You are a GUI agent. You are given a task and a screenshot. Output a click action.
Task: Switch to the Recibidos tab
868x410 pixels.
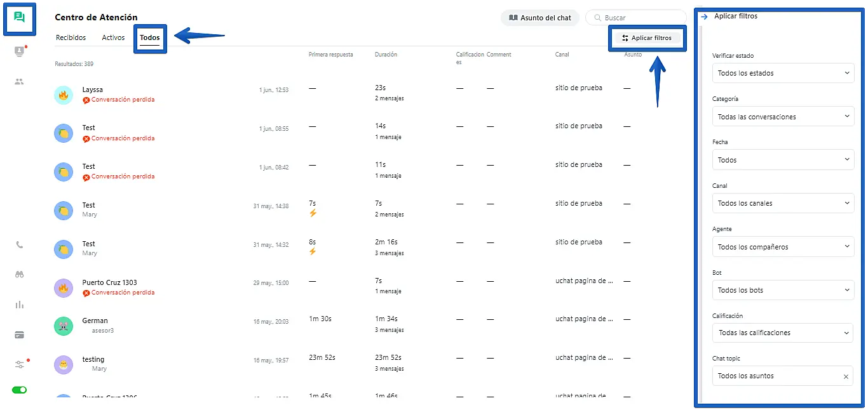pyautogui.click(x=71, y=38)
